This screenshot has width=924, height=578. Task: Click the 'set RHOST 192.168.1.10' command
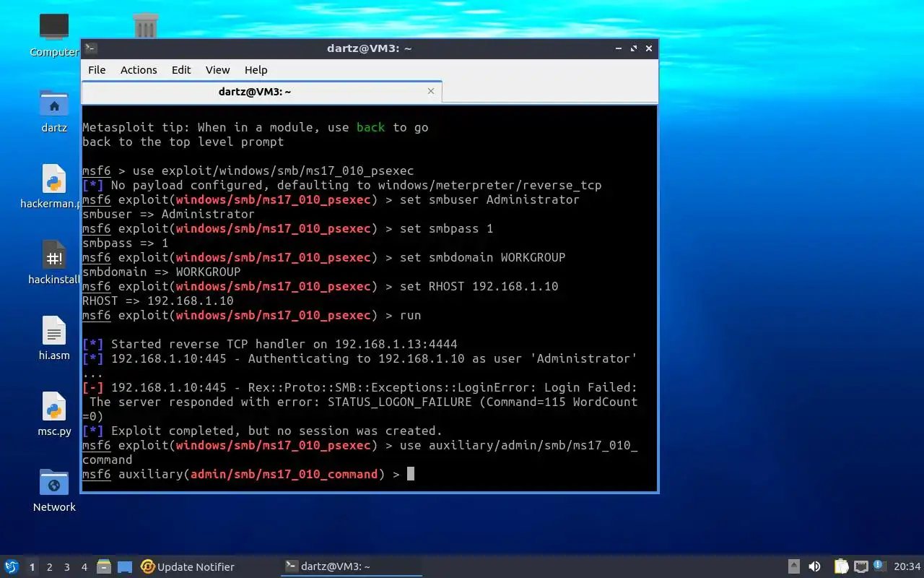tap(479, 286)
